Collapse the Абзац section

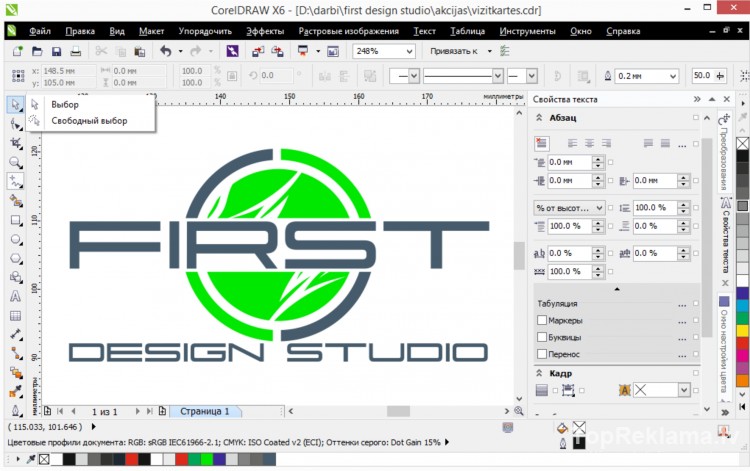click(x=540, y=118)
